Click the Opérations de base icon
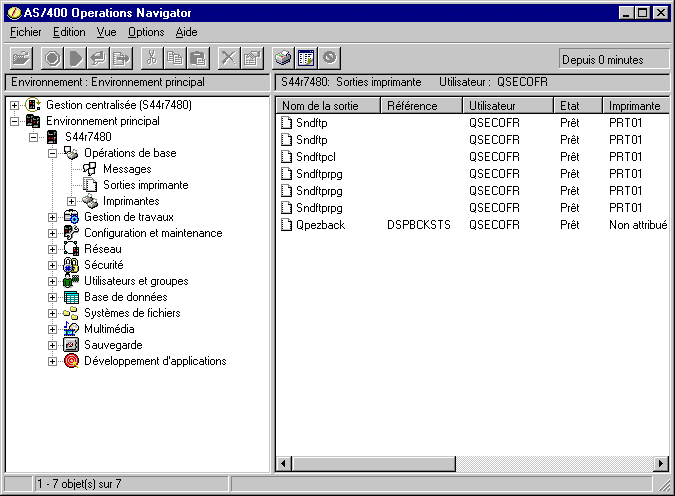The image size is (675, 496). 71,153
